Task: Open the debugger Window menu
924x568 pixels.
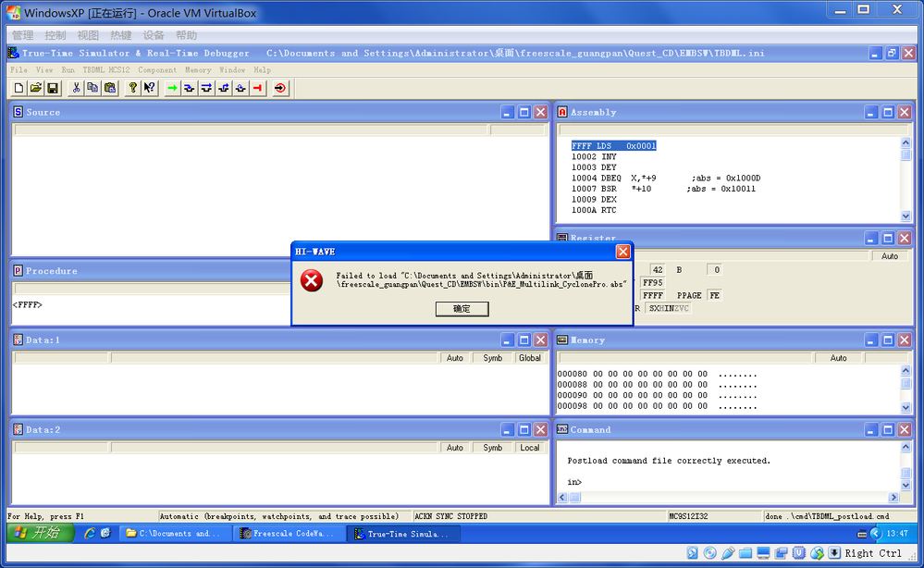Action: tap(232, 69)
